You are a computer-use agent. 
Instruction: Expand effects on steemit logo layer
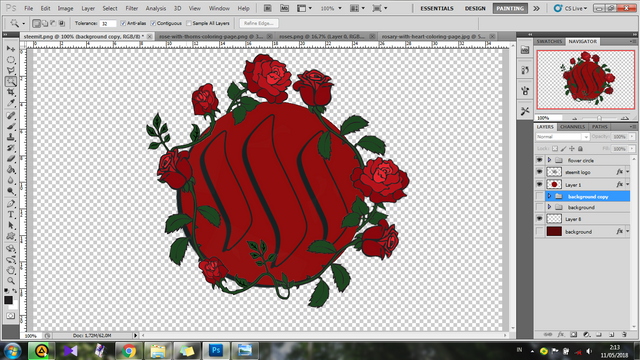coord(628,172)
